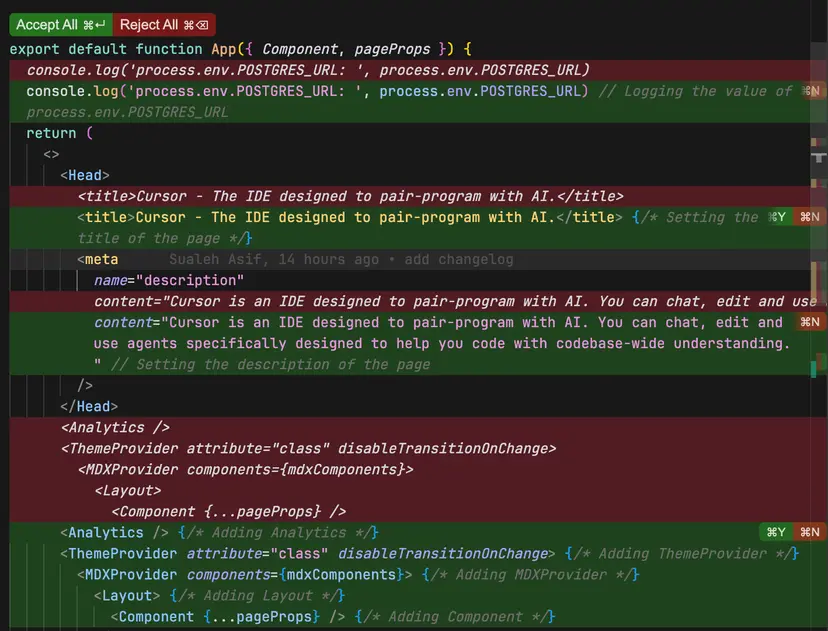The image size is (828, 631).
Task: Click the '<meta' tag line
Action: [x=98, y=259]
